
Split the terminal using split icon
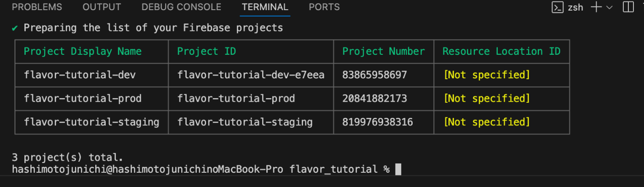[x=628, y=7]
